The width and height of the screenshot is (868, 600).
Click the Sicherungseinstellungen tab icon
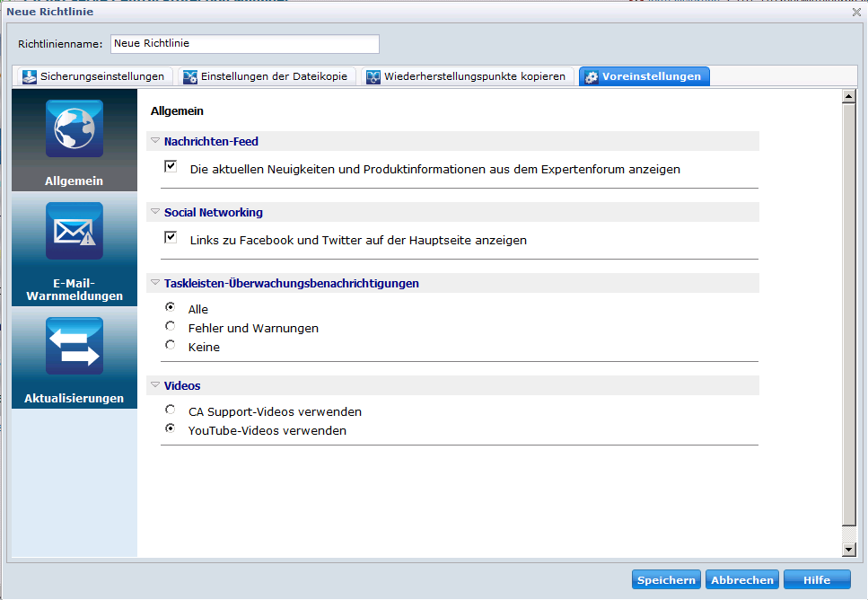click(x=30, y=77)
